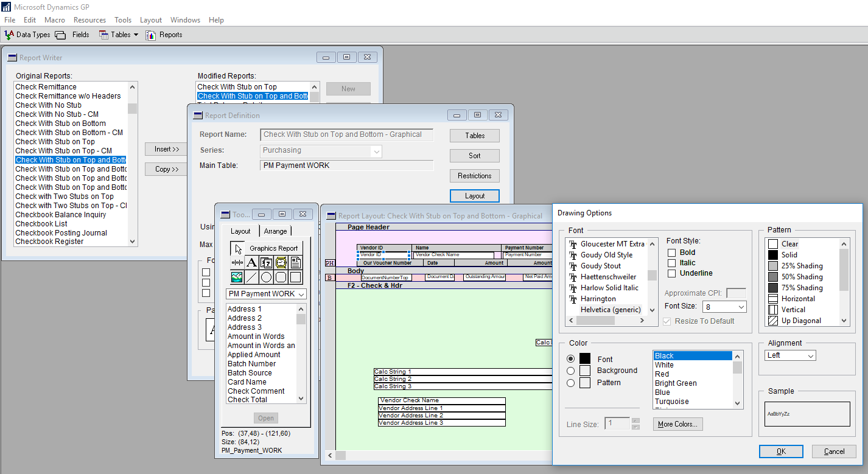The height and width of the screenshot is (474, 868).
Task: Select the time watch tool in Toolbox
Action: (x=281, y=263)
